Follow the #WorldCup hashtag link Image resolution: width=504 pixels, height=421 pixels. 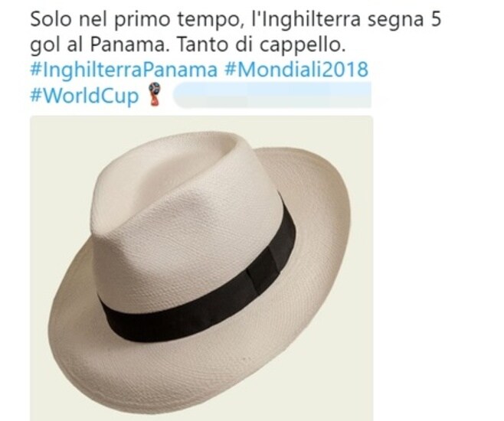coord(84,96)
